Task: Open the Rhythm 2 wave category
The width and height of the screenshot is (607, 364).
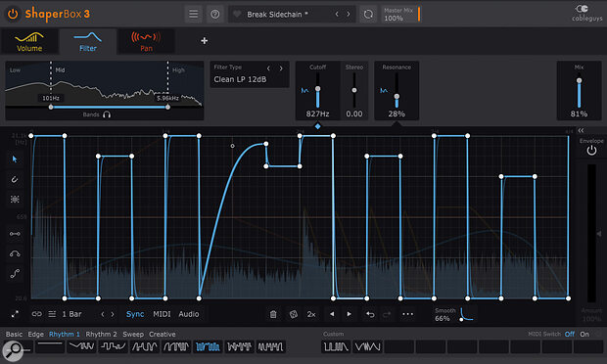Action: click(x=101, y=335)
